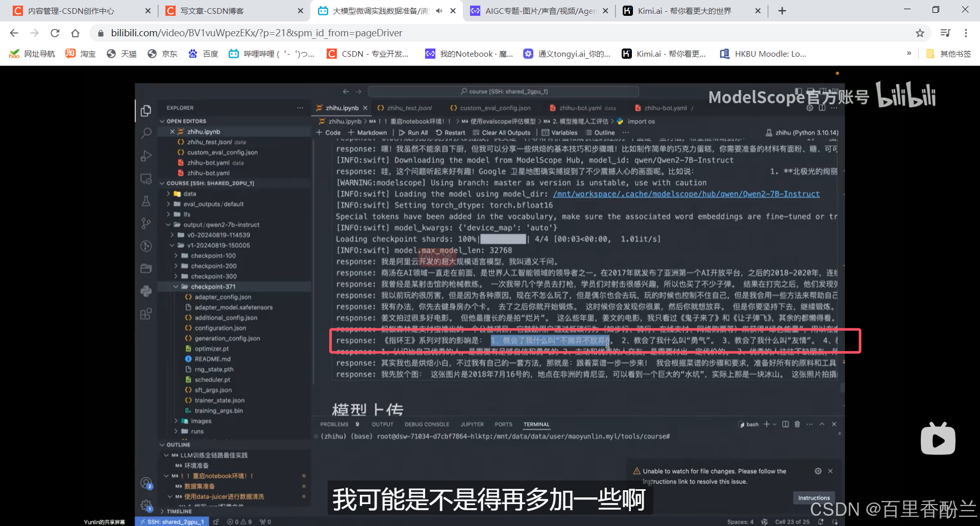This screenshot has height=526, width=980.
Task: Add a Markdown cell
Action: tap(367, 132)
